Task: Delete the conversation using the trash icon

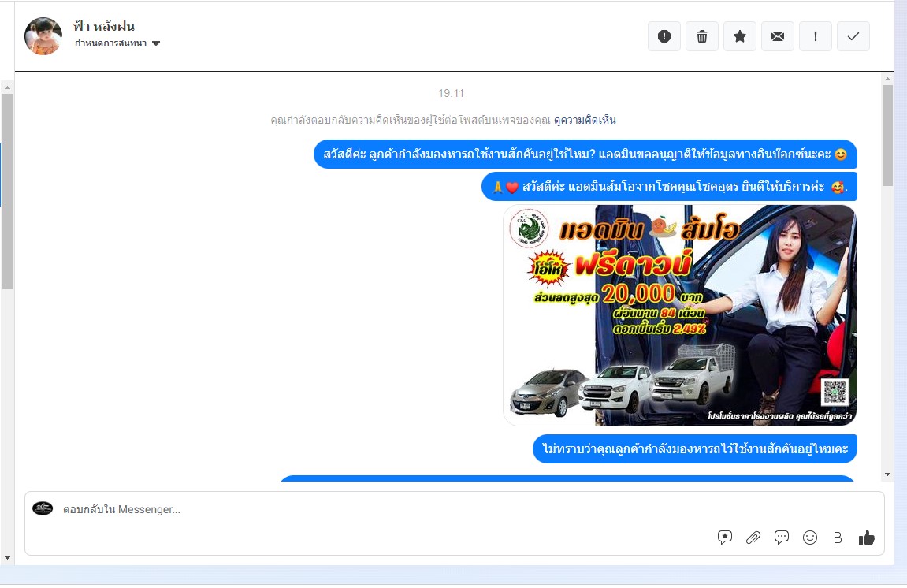Action: coord(701,36)
